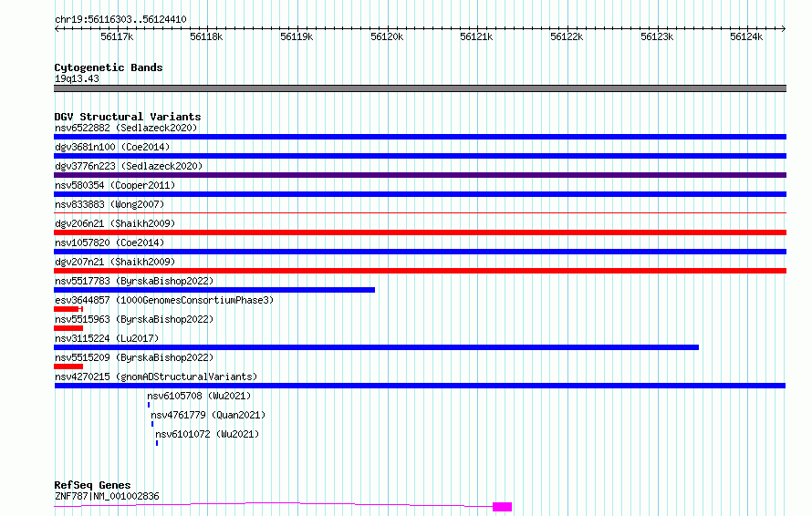Open nsv4270215 (gnomADStructuralVariants) label
Image resolution: width=812 pixels, height=516 pixels.
[156, 377]
